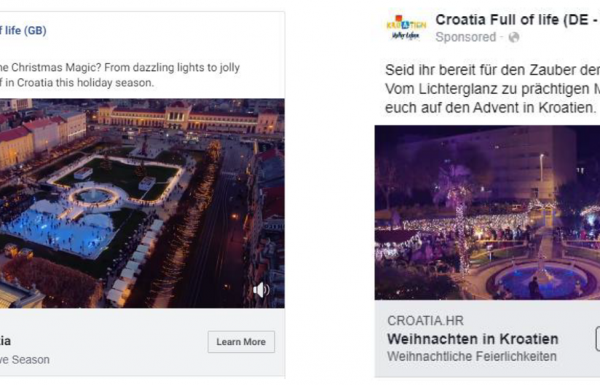Open the Croatia Full of life (DE) page

pos(517,20)
